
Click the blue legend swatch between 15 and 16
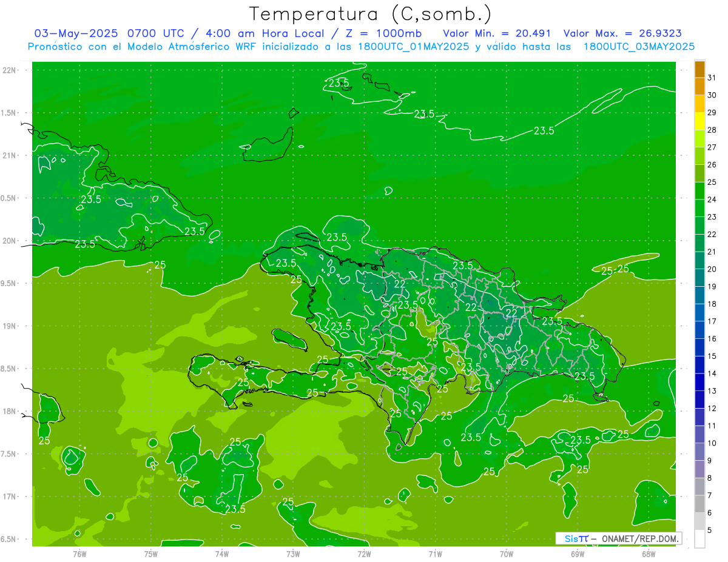[699, 347]
